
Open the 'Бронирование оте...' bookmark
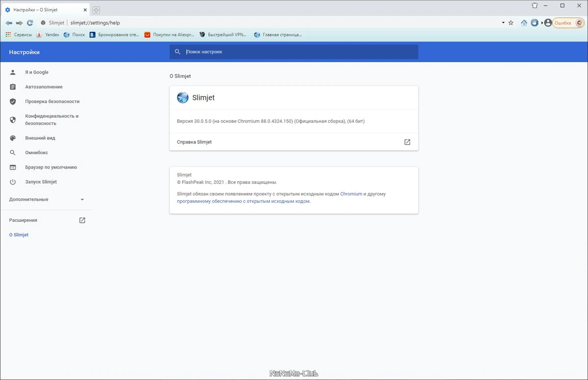point(114,35)
